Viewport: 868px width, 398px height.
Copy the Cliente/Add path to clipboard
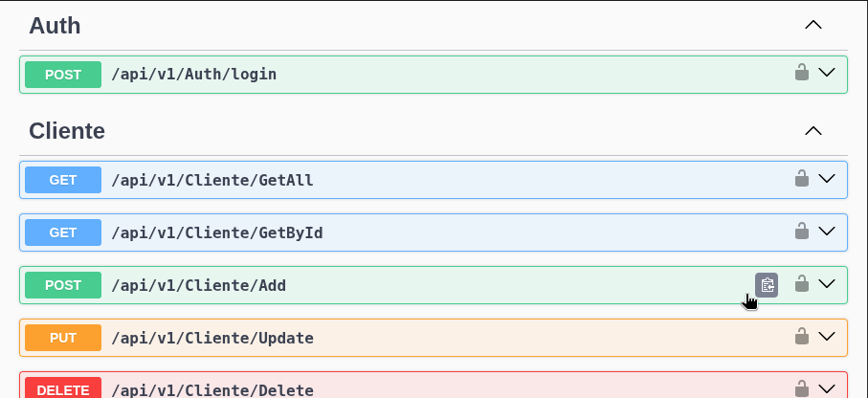pyautogui.click(x=767, y=285)
